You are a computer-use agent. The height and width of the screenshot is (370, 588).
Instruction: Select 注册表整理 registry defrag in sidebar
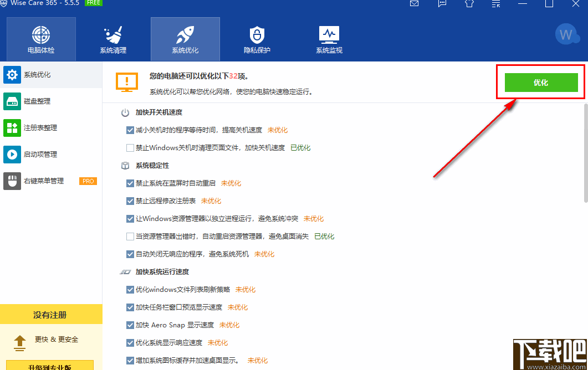point(51,128)
